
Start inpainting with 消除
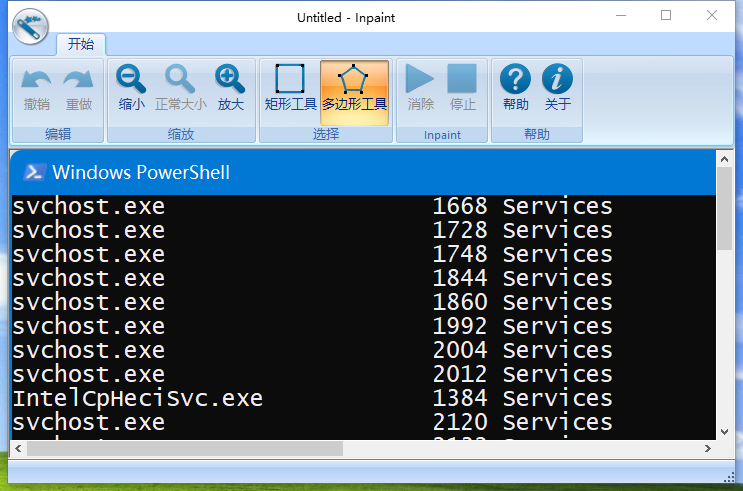point(420,90)
